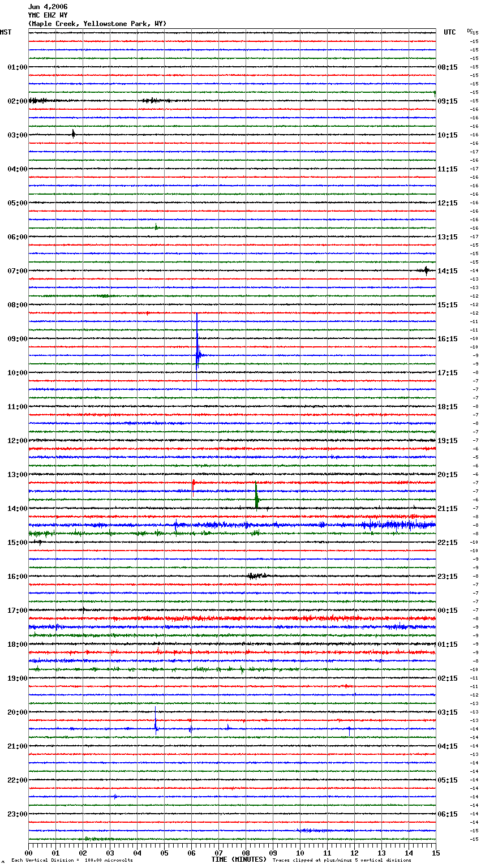Click the '03:15' UTC time label
Screen dimensions: 481x868
pos(448,712)
